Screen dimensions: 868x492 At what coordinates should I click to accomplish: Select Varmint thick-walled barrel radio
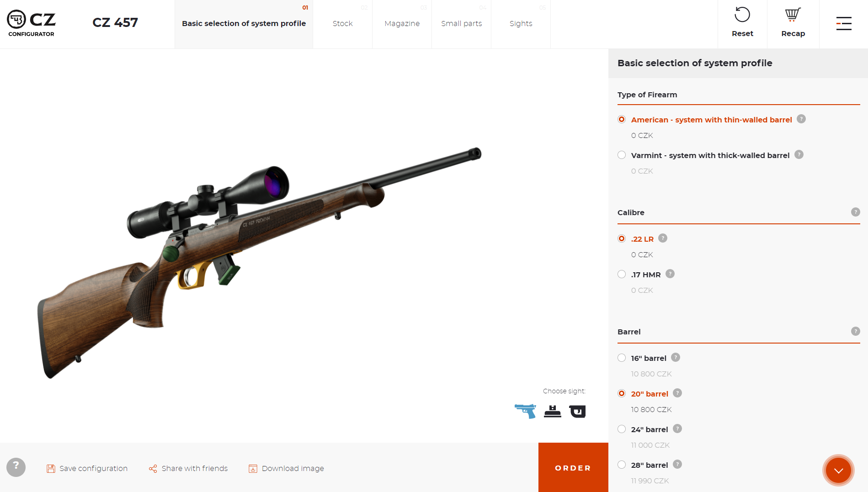coord(622,155)
